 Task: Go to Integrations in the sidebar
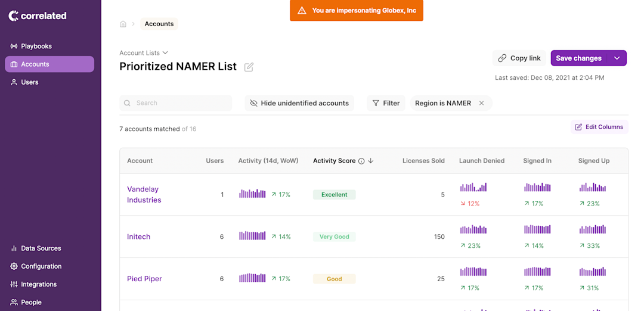click(x=39, y=284)
